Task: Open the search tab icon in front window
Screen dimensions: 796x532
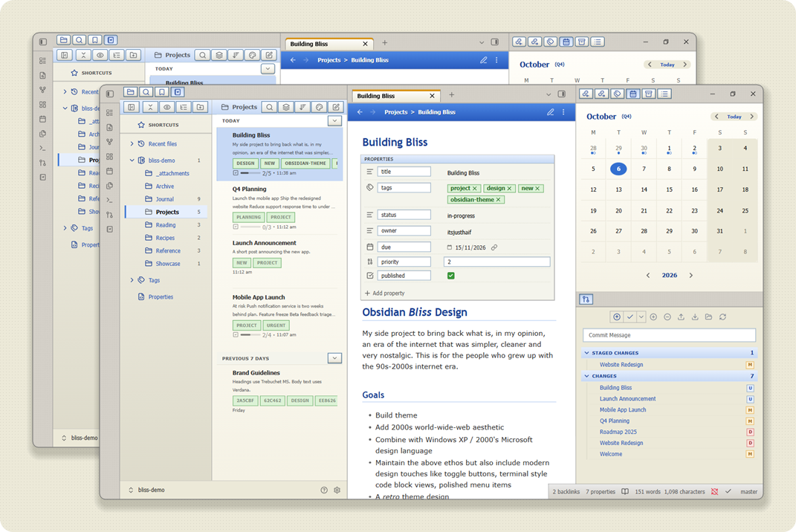Action: click(146, 92)
